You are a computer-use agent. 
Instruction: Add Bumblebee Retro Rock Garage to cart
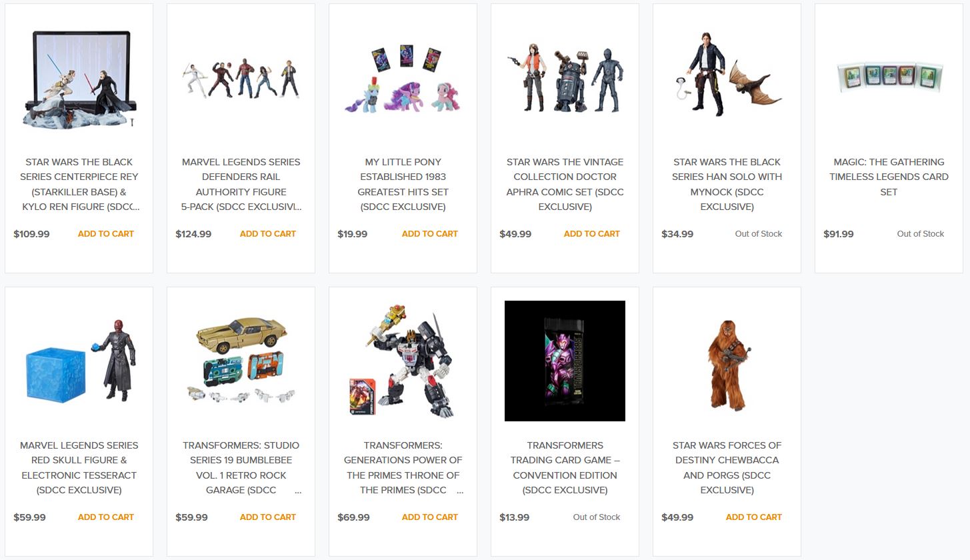pos(268,517)
